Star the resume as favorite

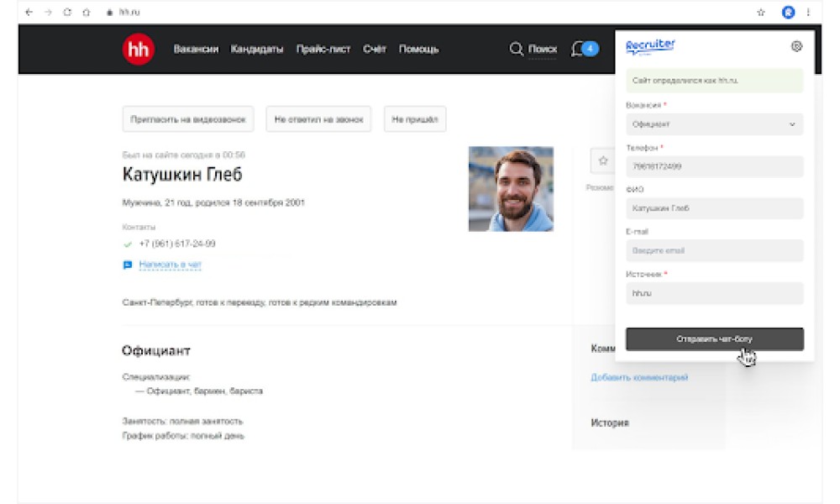click(602, 160)
